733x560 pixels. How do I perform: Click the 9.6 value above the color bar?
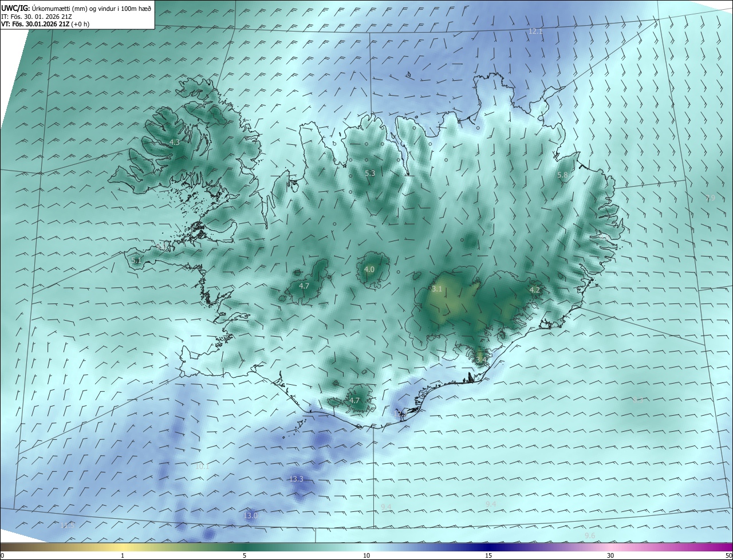click(590, 535)
